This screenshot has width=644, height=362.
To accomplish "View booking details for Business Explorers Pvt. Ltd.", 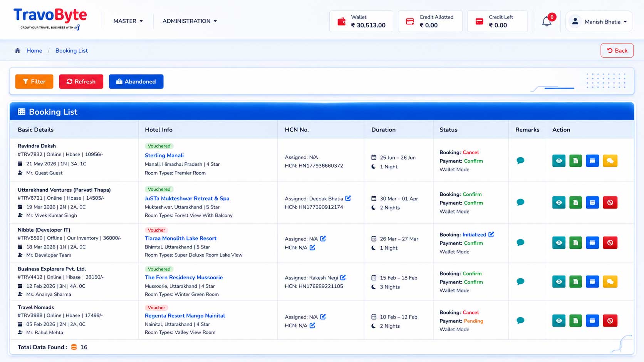I will (558, 282).
